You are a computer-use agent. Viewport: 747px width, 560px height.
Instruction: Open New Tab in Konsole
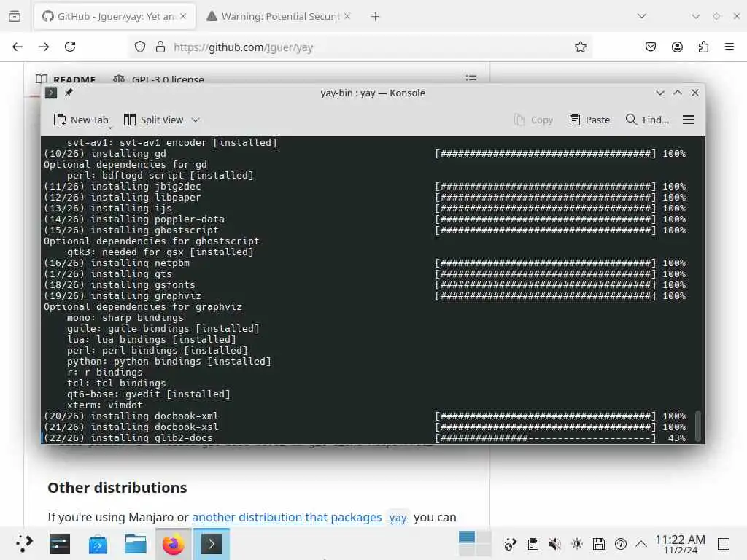pyautogui.click(x=81, y=120)
